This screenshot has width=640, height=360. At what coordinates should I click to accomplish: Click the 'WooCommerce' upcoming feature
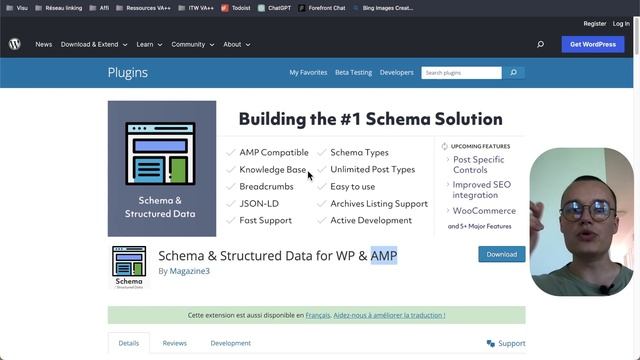click(484, 211)
